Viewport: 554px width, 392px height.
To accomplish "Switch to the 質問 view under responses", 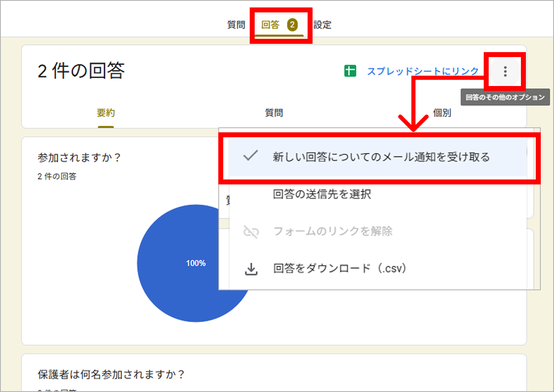I will click(274, 113).
